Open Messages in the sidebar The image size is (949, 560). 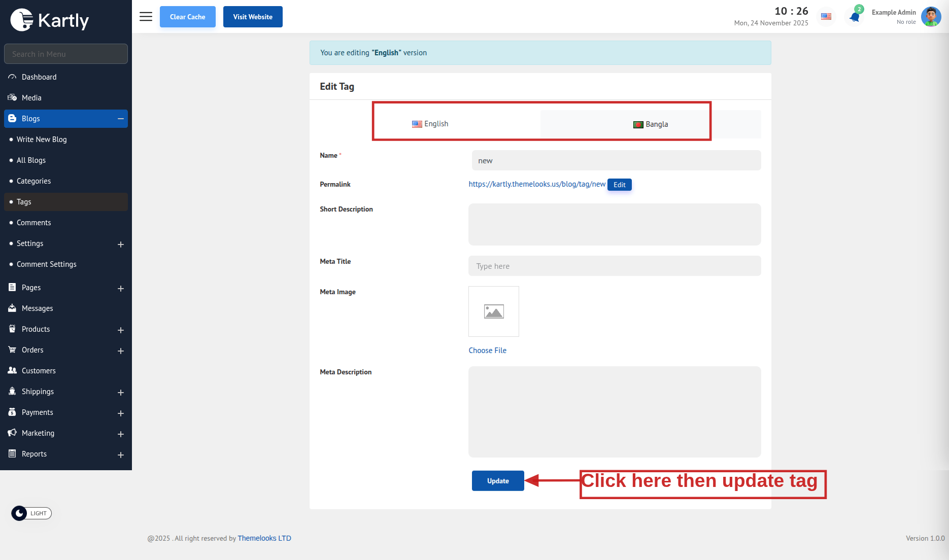click(x=37, y=308)
